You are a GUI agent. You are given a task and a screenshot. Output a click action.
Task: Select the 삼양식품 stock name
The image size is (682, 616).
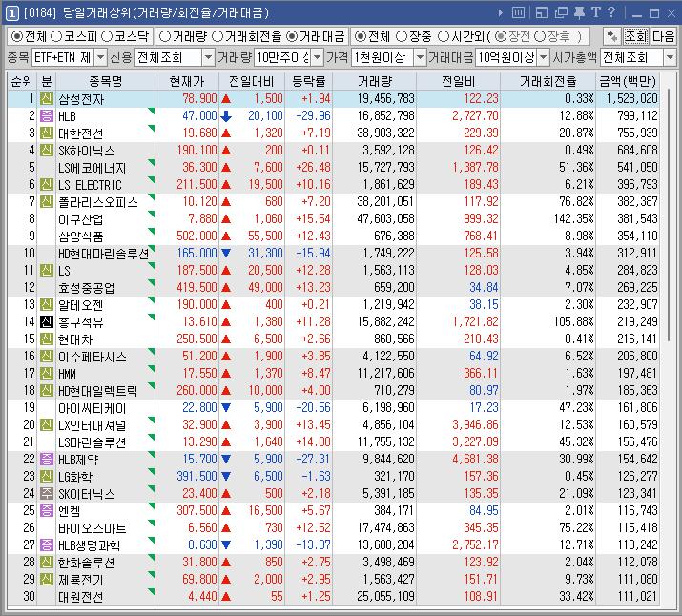pyautogui.click(x=81, y=236)
